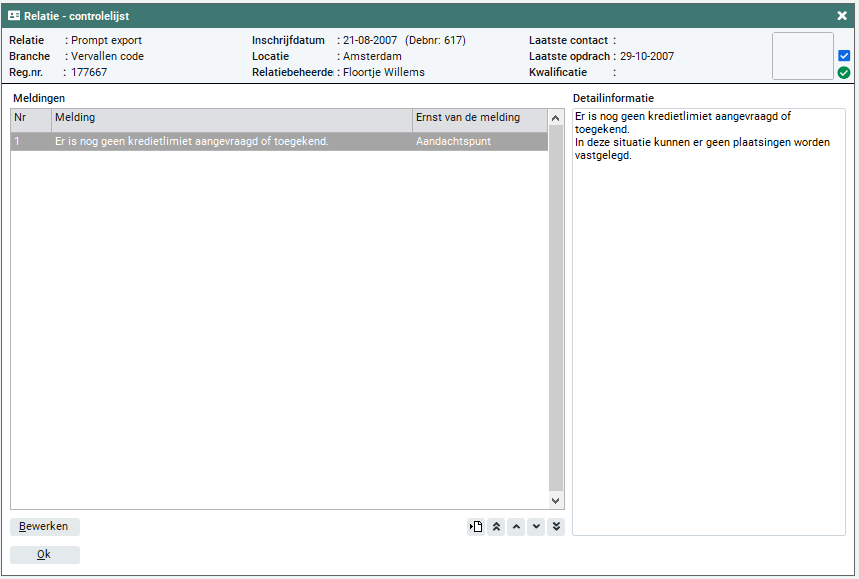Go to next message with single down arrow

pyautogui.click(x=536, y=527)
